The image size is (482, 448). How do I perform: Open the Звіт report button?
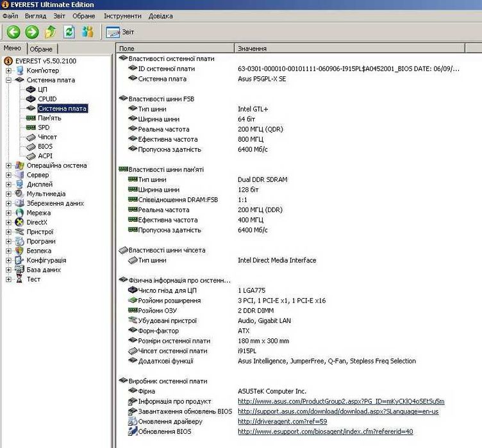[120, 32]
